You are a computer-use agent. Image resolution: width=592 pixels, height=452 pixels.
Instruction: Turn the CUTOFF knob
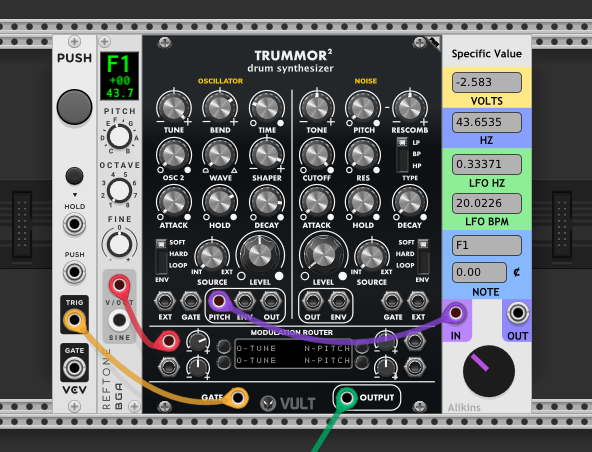point(317,154)
